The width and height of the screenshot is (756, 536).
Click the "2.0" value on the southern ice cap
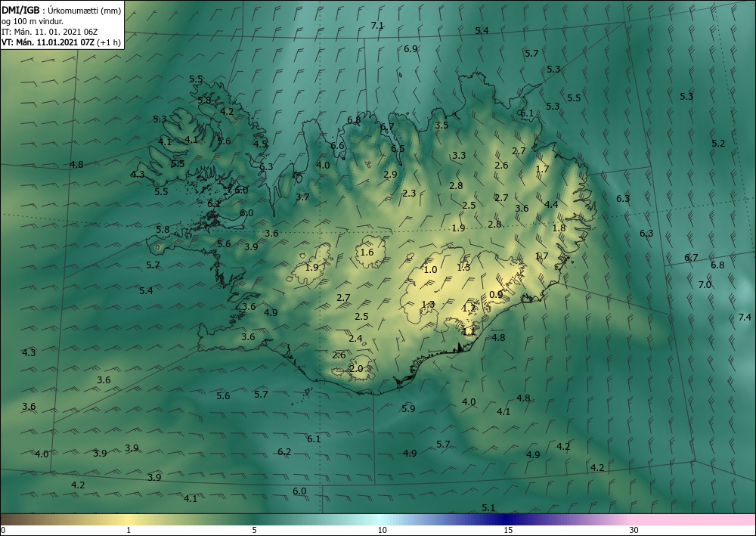356,369
